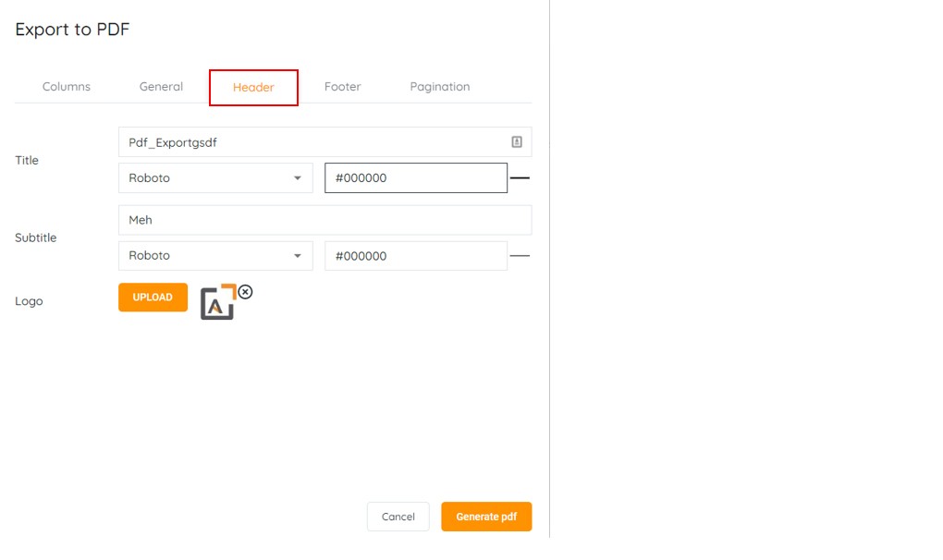
Task: Click the small icon inside Title field
Action: coord(517,142)
